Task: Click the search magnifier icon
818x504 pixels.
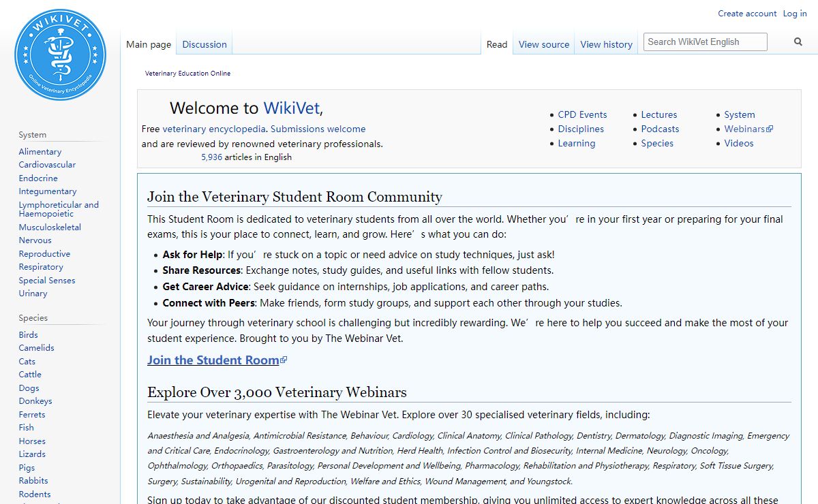Action: pos(798,42)
